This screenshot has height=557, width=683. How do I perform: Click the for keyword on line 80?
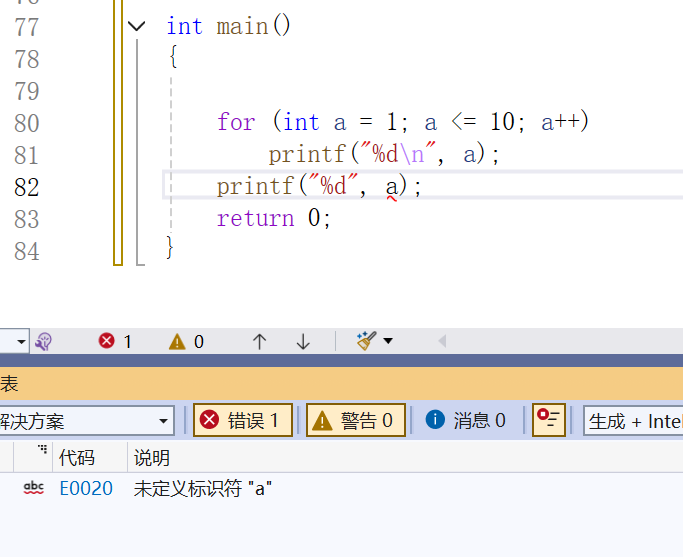coord(236,122)
